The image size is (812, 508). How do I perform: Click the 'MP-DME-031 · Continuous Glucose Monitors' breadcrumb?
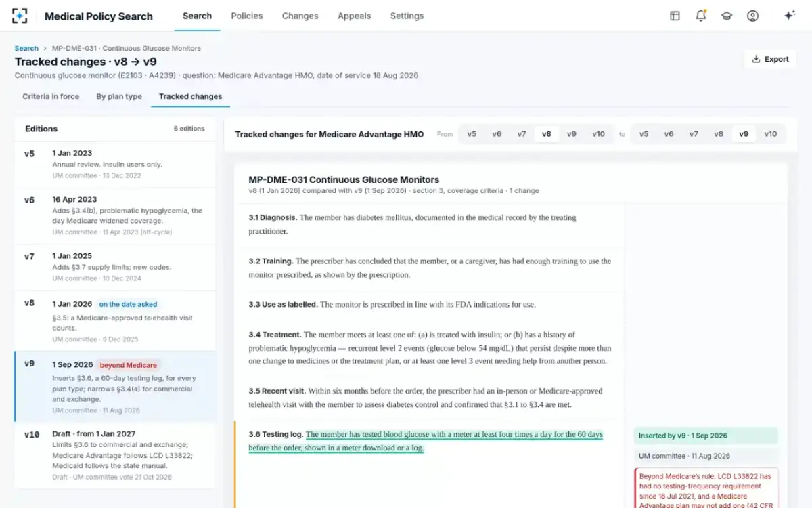[x=127, y=48]
